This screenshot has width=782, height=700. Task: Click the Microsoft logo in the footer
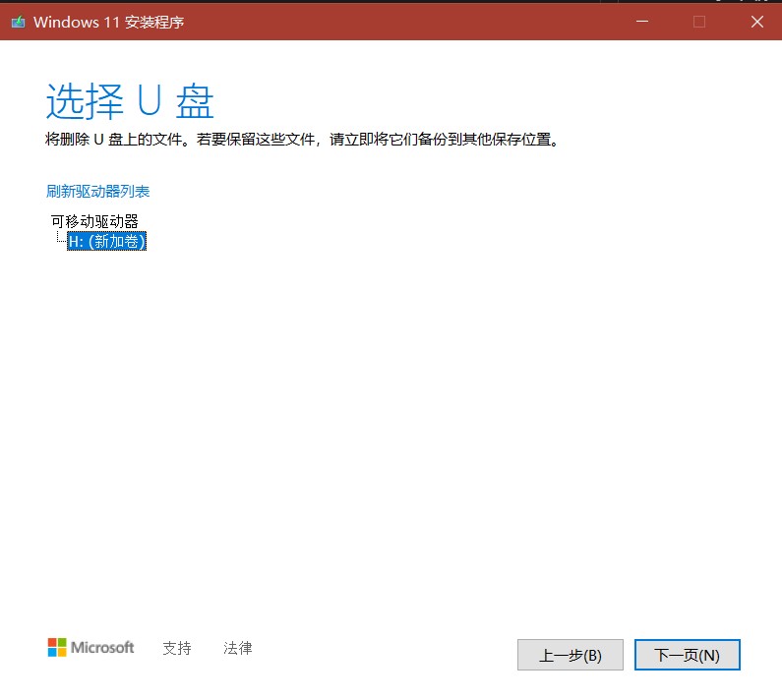[90, 647]
